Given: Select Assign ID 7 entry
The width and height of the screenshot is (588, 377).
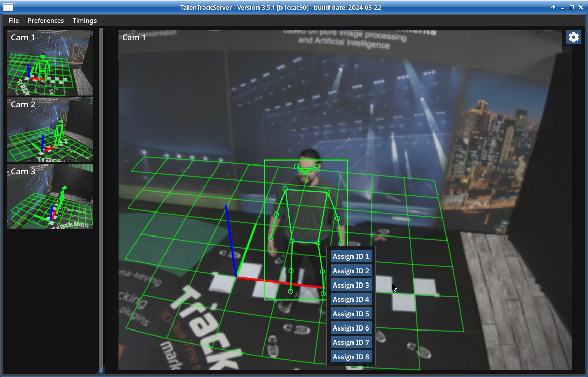Looking at the screenshot, I should (x=350, y=342).
